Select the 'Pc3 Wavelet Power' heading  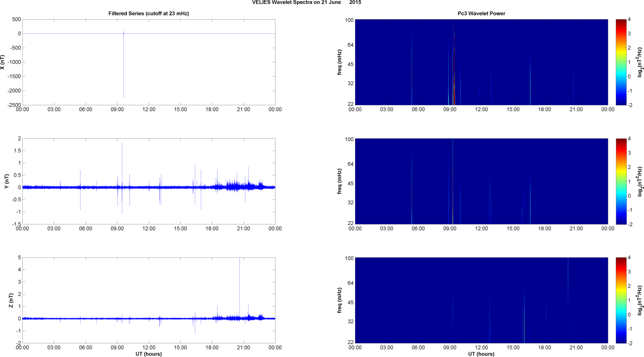click(481, 13)
